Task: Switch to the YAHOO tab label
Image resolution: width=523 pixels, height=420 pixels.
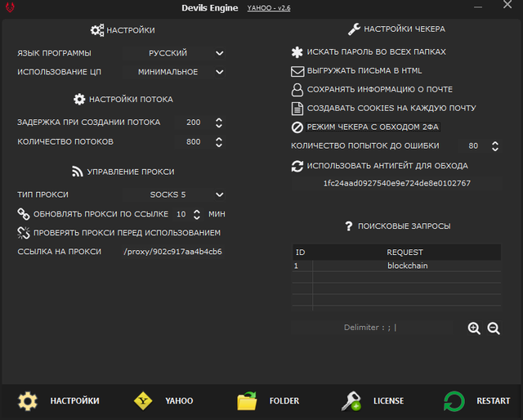Action: tap(179, 400)
